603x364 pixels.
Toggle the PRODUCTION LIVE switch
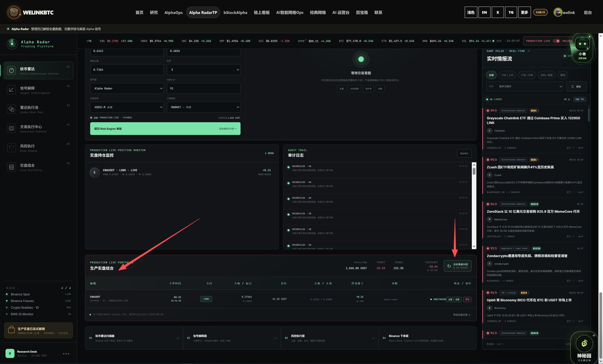(556, 41)
